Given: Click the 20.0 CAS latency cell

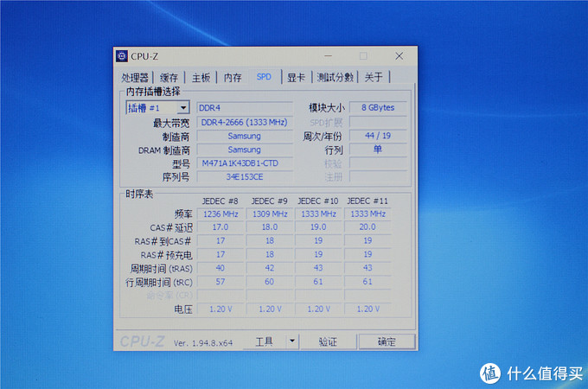Looking at the screenshot, I should pyautogui.click(x=367, y=227).
